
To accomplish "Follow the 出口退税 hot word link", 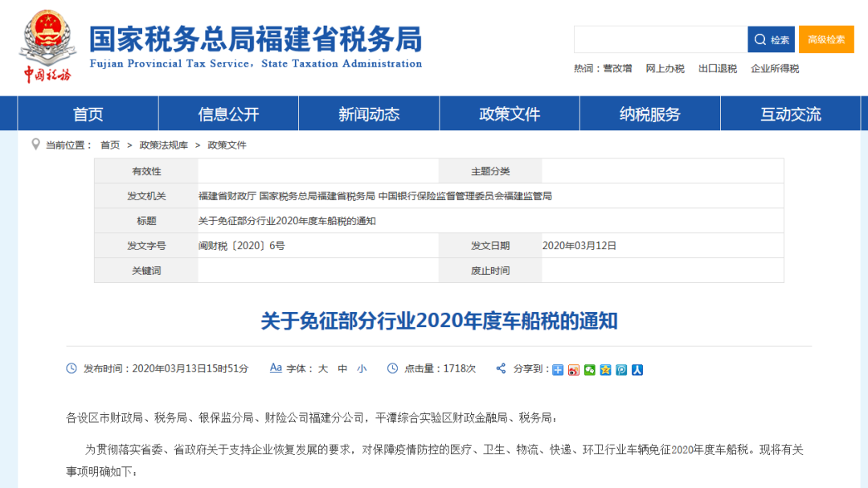I will click(x=720, y=68).
